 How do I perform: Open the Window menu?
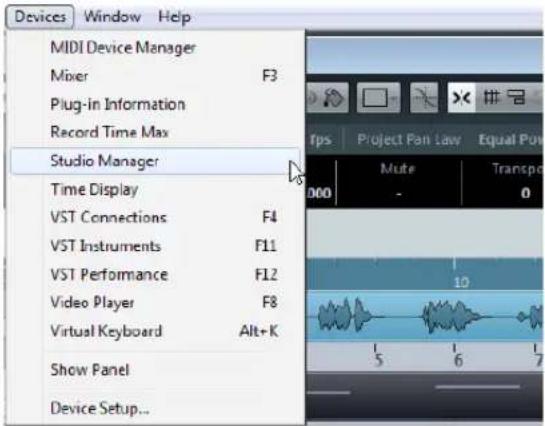tap(112, 17)
